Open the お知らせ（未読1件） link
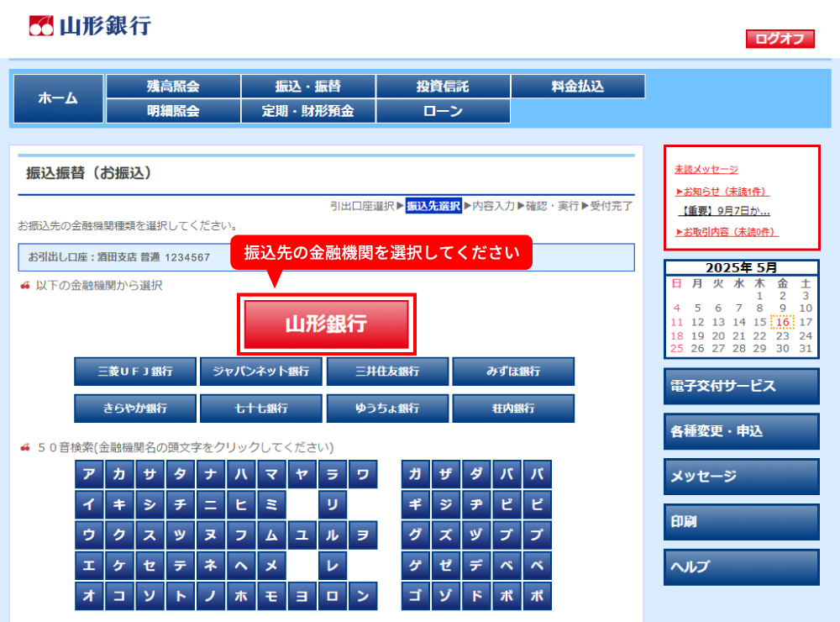 722,192
